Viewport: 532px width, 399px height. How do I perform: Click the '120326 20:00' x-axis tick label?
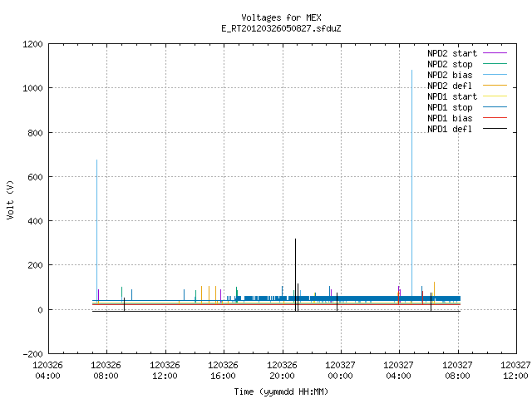[283, 371]
